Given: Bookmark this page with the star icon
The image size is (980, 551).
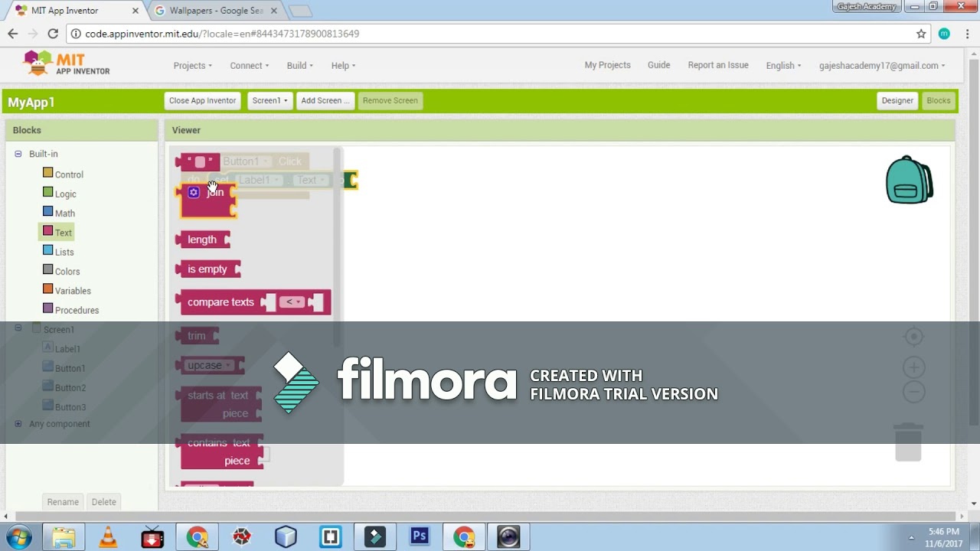Looking at the screenshot, I should point(921,34).
